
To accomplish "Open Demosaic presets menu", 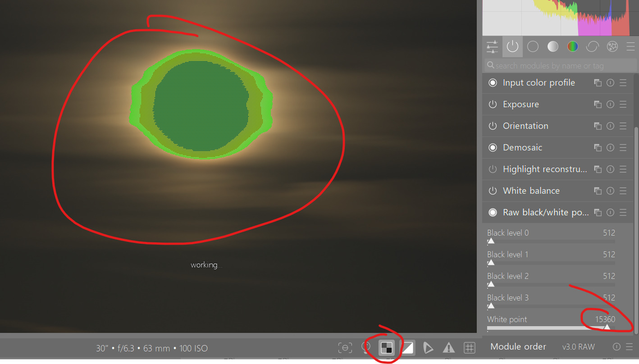I will [x=623, y=148].
